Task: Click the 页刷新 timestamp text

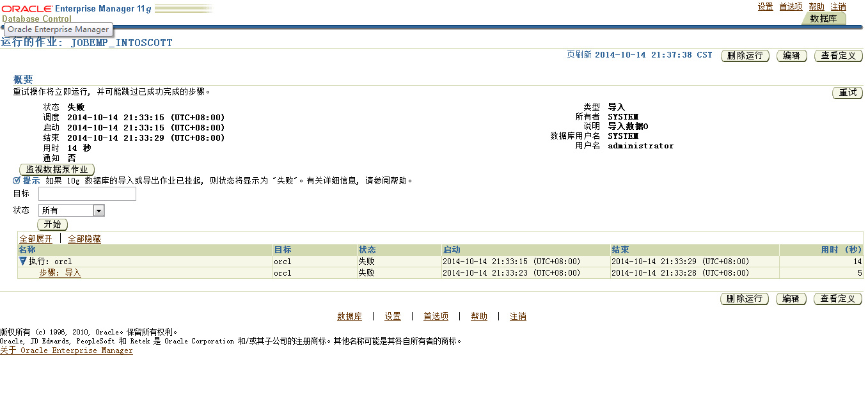Action: (x=639, y=55)
